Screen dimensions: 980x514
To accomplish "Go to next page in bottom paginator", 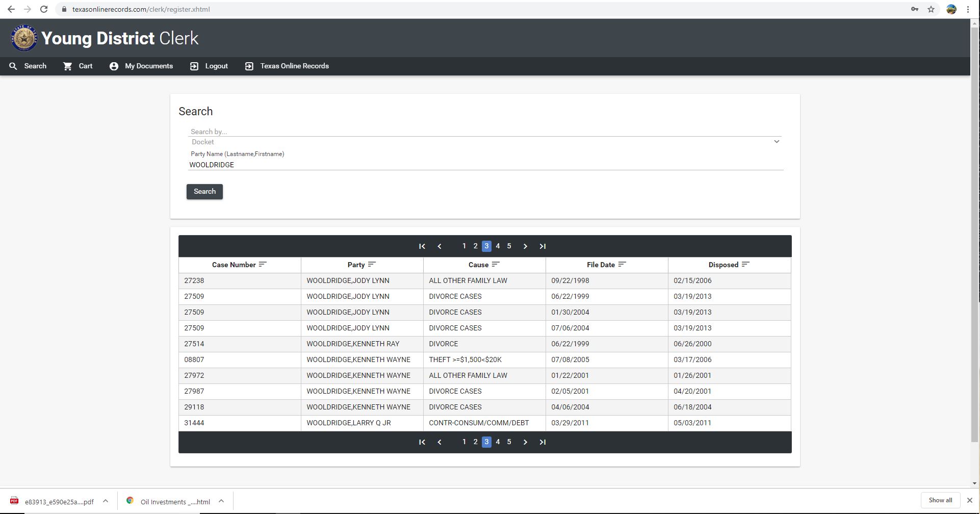I will 525,442.
